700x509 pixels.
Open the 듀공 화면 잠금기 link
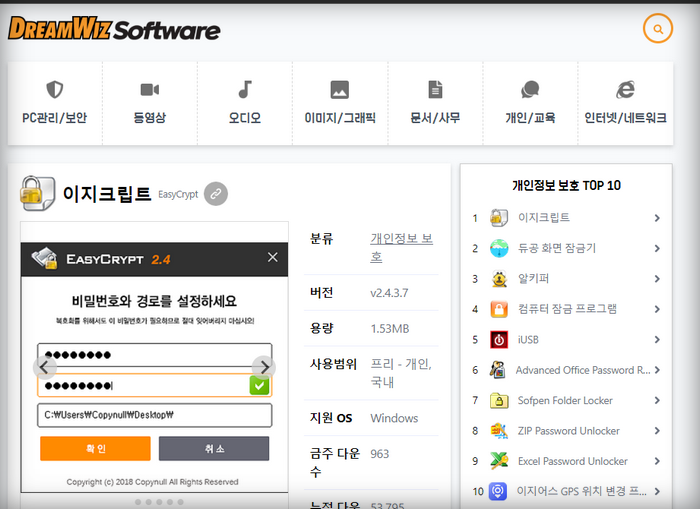coord(557,248)
